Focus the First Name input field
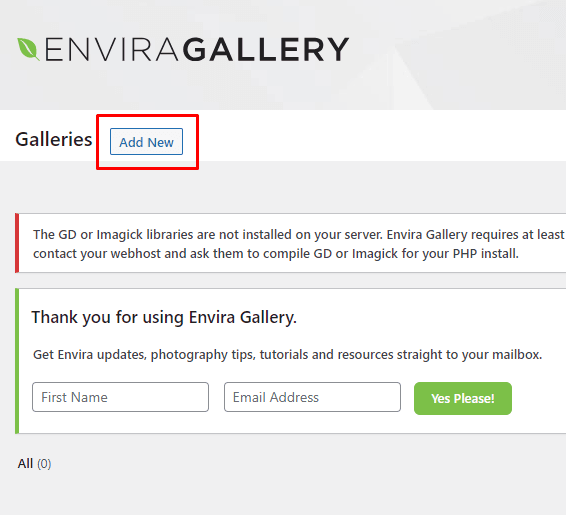This screenshot has width=566, height=515. [x=121, y=397]
